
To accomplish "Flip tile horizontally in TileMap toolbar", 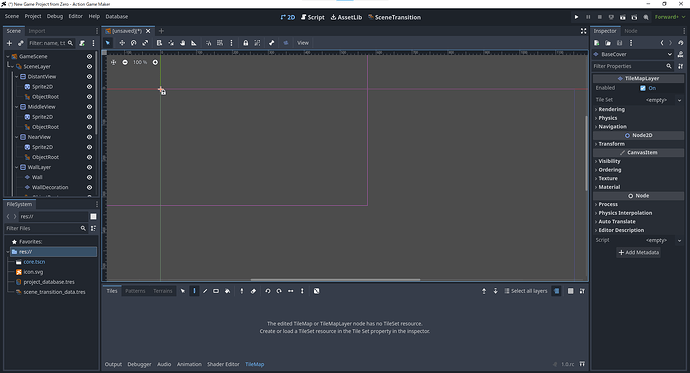I will coord(290,291).
